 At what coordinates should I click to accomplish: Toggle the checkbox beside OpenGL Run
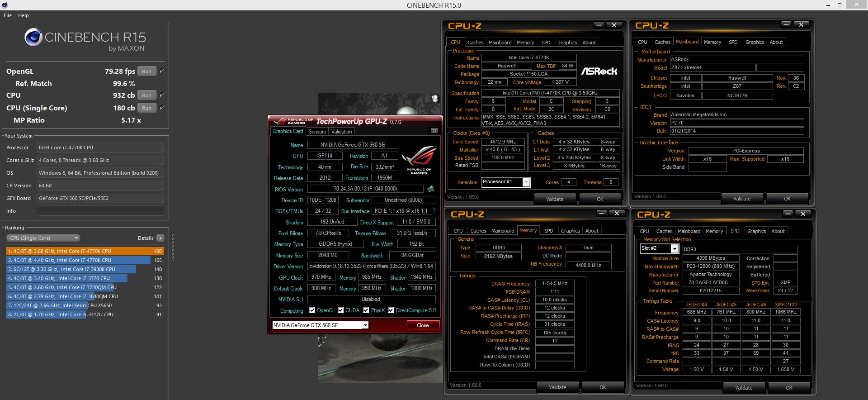click(x=162, y=71)
